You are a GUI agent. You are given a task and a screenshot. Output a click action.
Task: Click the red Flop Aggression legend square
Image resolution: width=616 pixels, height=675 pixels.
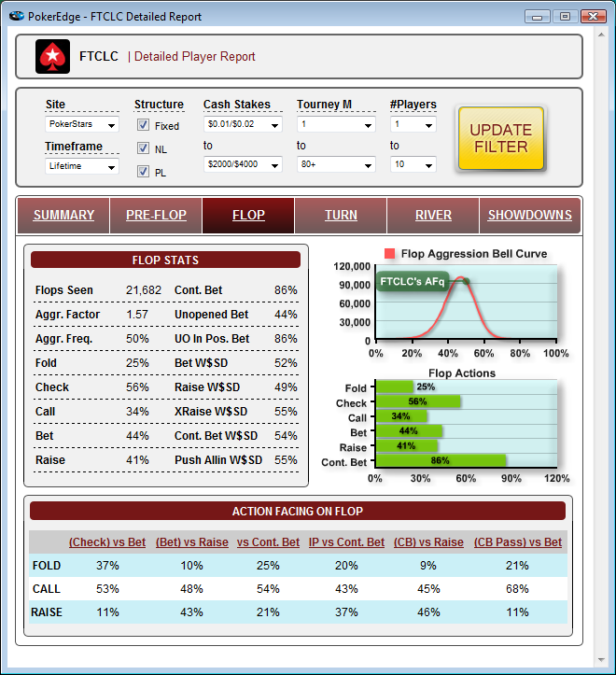coord(389,254)
